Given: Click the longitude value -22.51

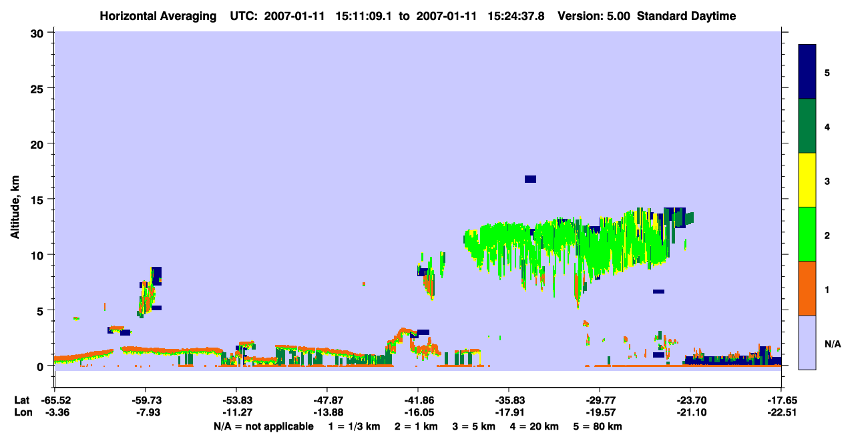Looking at the screenshot, I should tap(781, 412).
